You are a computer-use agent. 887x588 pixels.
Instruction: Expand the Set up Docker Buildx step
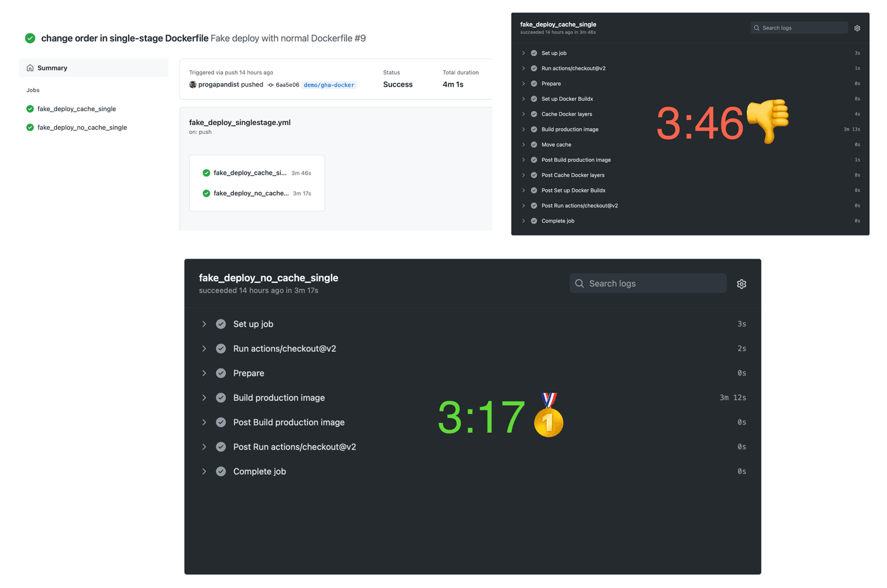pyautogui.click(x=523, y=99)
